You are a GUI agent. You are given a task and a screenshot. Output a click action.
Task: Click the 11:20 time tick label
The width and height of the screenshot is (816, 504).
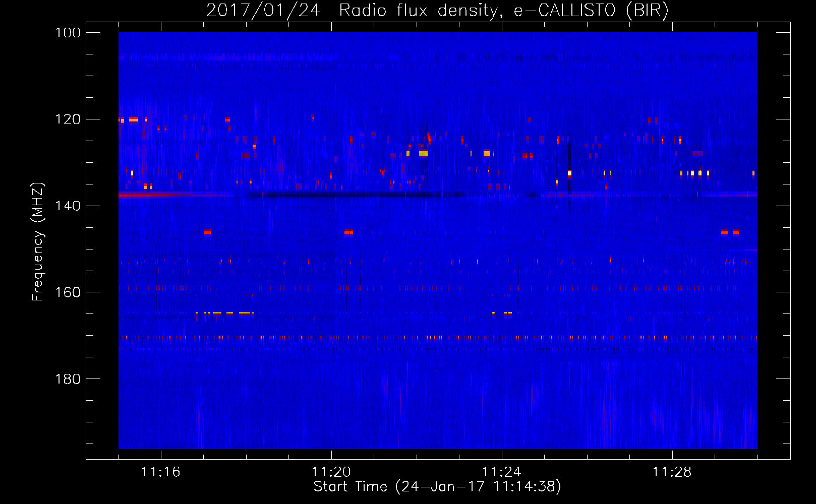331,472
